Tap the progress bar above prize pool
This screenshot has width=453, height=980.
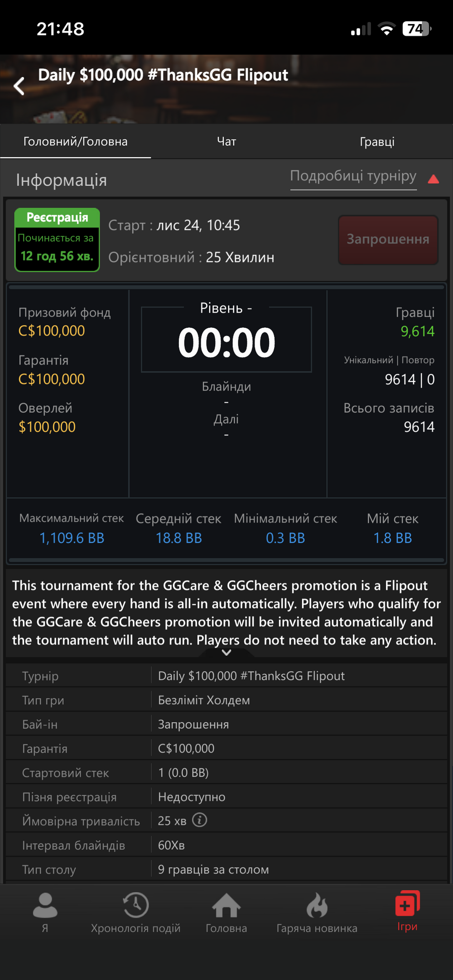[x=226, y=287]
